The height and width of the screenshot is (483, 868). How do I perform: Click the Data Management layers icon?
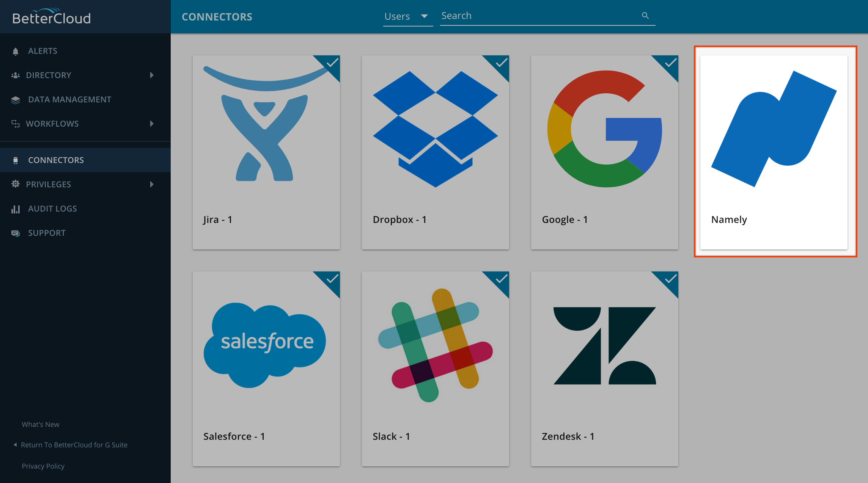(x=16, y=100)
